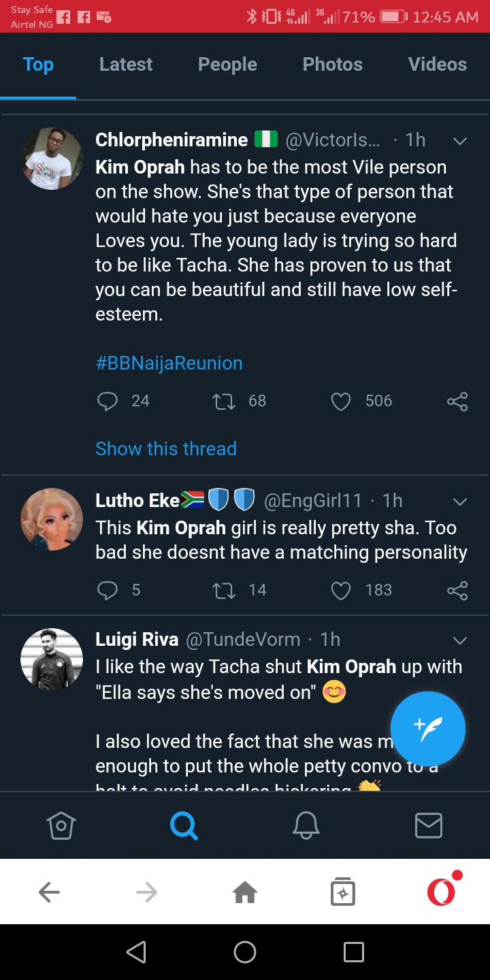Reply to the Chlorpheniramine tweet
The width and height of the screenshot is (490, 980).
pyautogui.click(x=108, y=402)
